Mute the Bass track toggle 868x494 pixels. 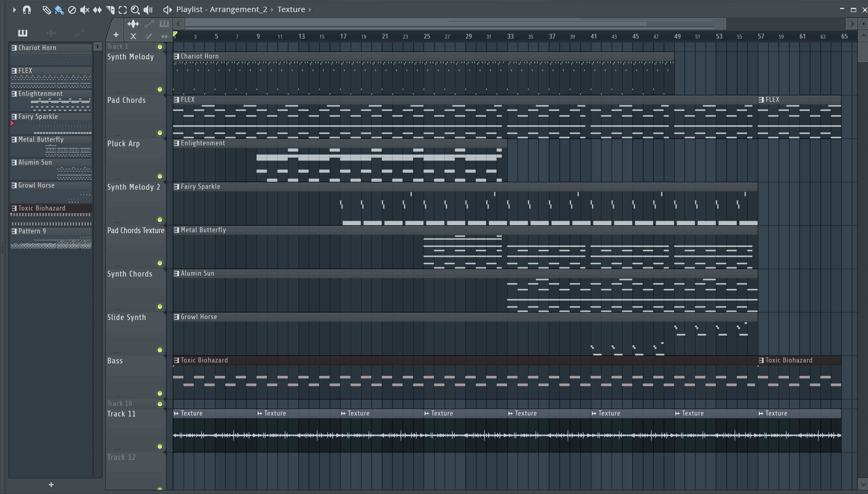pos(160,394)
